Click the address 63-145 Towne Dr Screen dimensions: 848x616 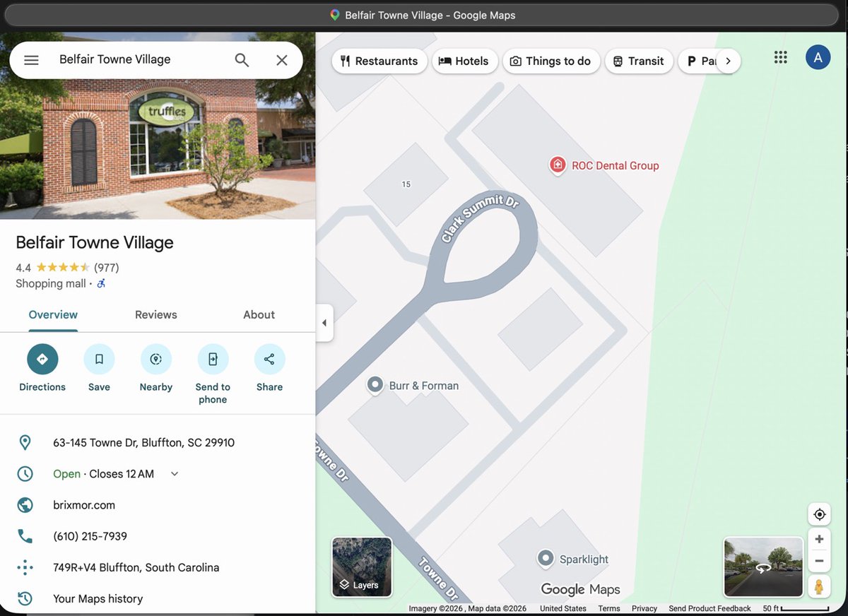click(x=143, y=443)
